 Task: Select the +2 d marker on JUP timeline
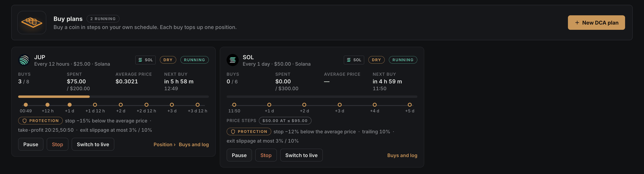[x=121, y=105]
